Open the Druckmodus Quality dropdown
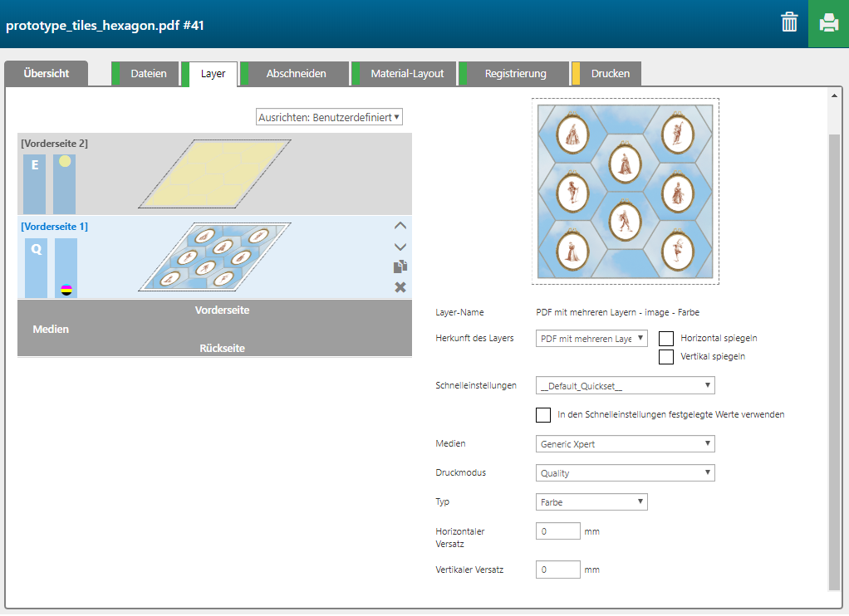The image size is (849, 616). click(x=625, y=473)
